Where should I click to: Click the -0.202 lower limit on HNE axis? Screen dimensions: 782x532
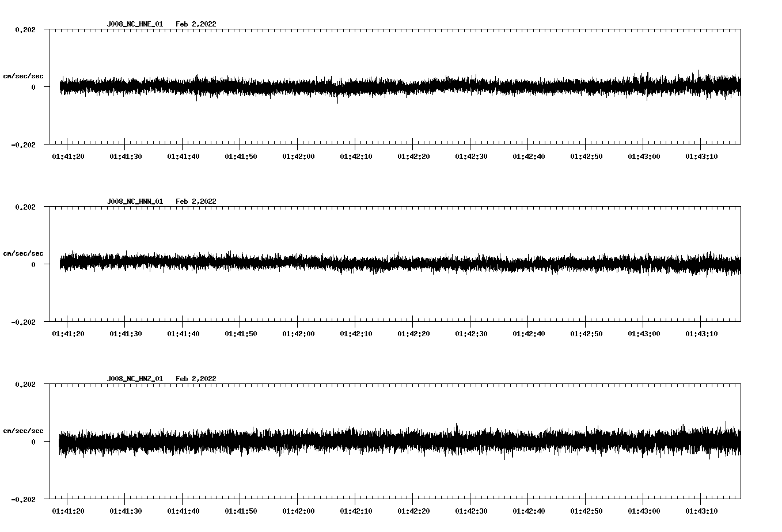coord(23,145)
